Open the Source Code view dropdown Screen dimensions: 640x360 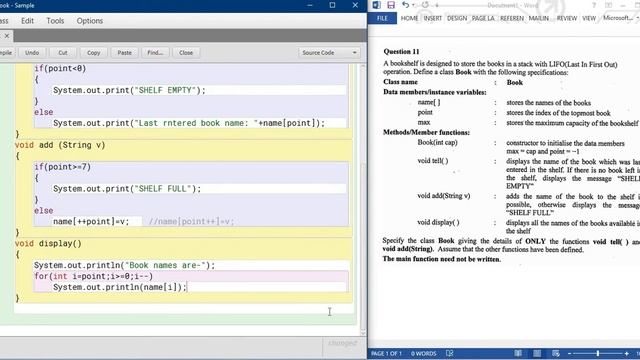329,53
